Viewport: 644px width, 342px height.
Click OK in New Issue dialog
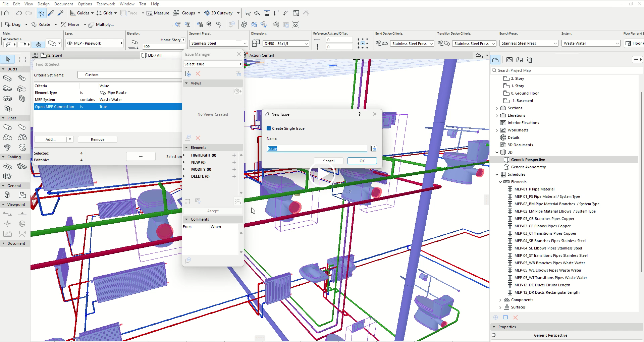coord(362,161)
